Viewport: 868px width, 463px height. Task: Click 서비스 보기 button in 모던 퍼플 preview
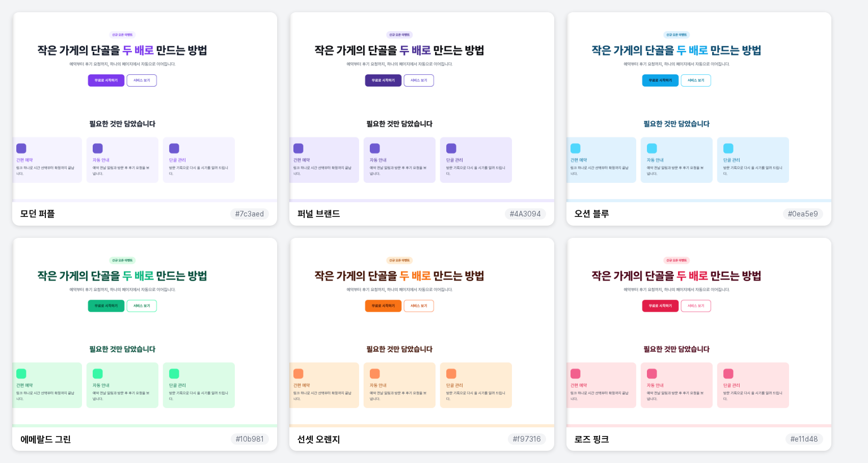[142, 80]
